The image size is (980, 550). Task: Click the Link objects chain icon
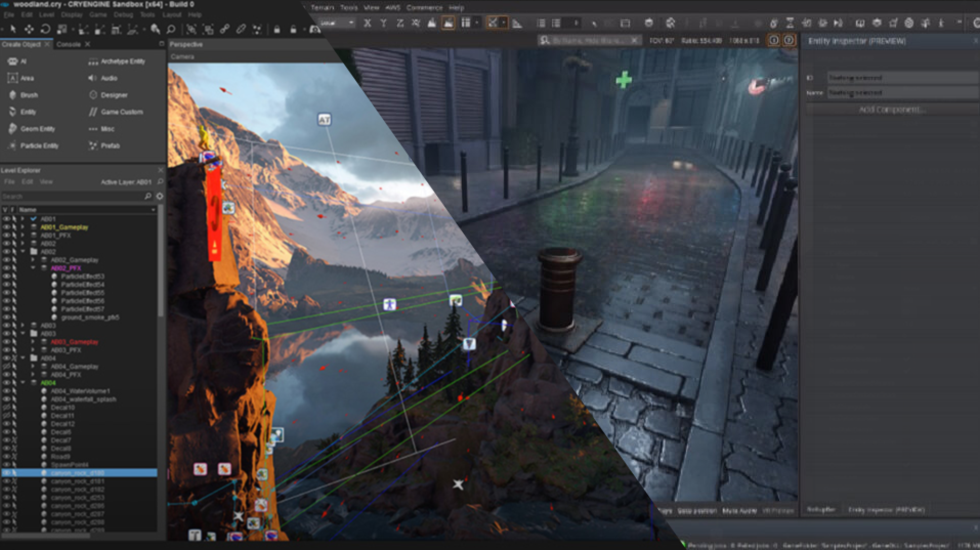point(225,29)
